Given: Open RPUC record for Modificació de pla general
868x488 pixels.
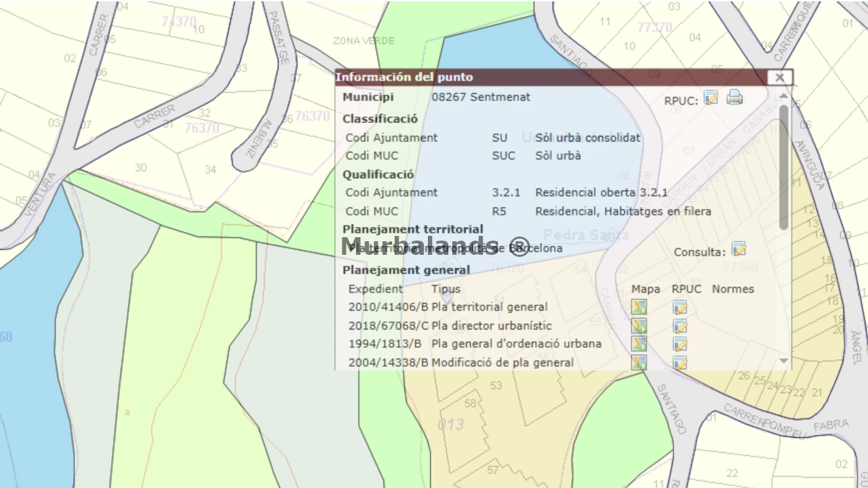Looking at the screenshot, I should click(x=680, y=363).
